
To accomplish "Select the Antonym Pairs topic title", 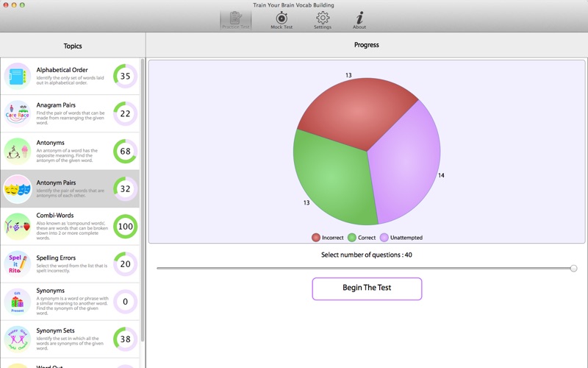I will click(56, 183).
